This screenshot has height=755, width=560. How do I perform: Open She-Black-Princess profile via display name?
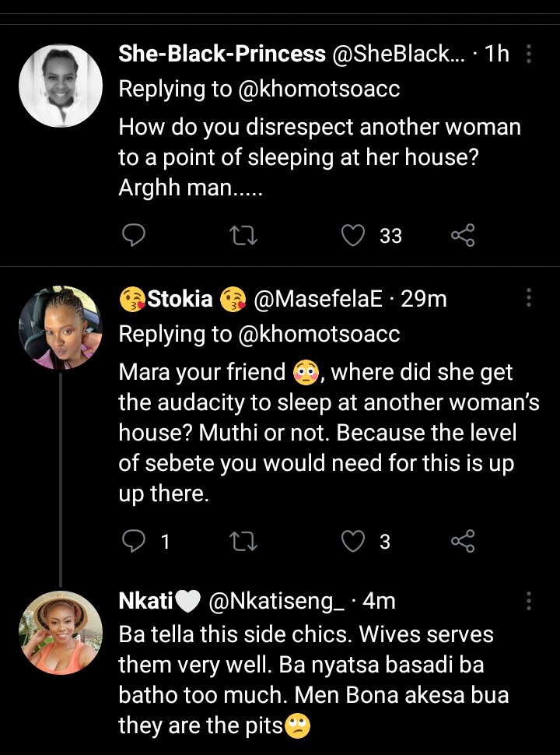[x=222, y=54]
